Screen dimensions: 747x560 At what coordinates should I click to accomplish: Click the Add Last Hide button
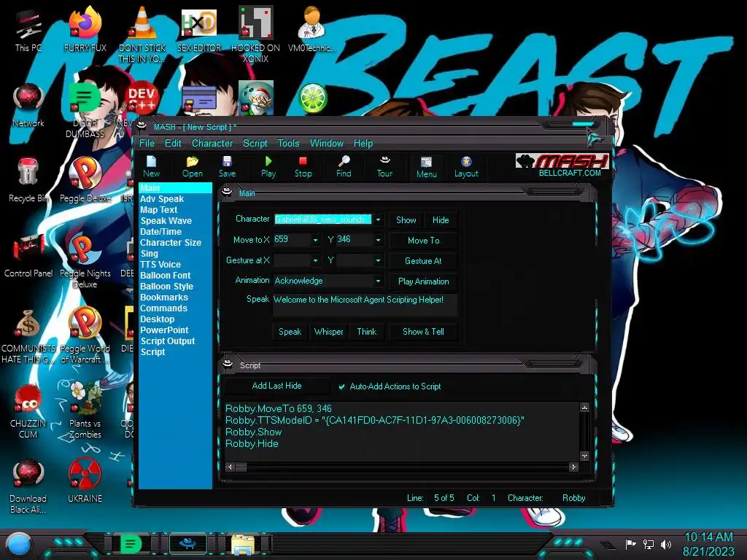tap(276, 386)
